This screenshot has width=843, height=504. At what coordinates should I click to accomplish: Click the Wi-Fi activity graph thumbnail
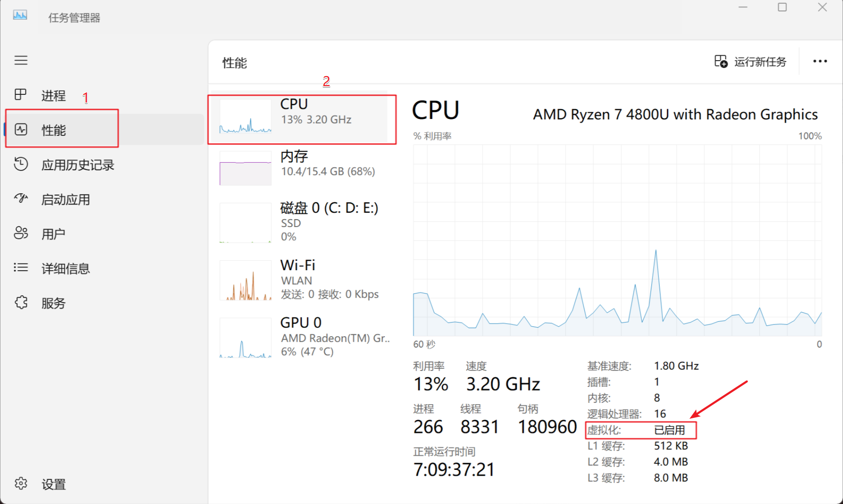(x=245, y=281)
